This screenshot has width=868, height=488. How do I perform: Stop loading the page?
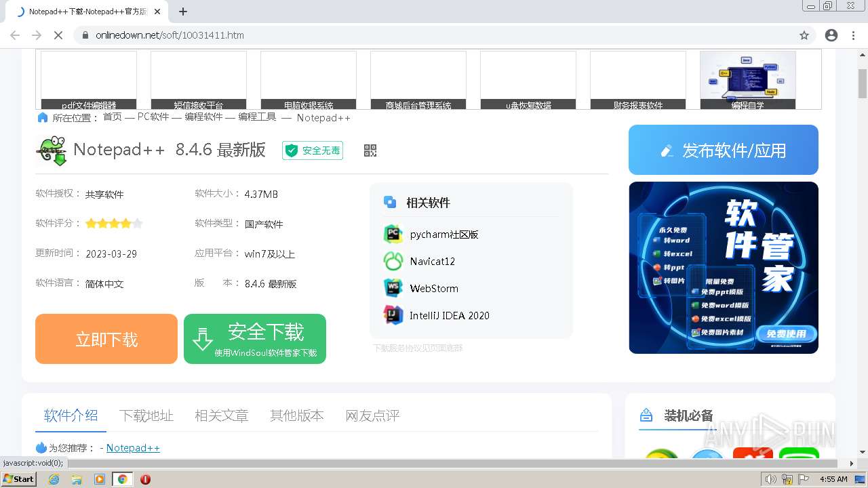click(x=58, y=35)
